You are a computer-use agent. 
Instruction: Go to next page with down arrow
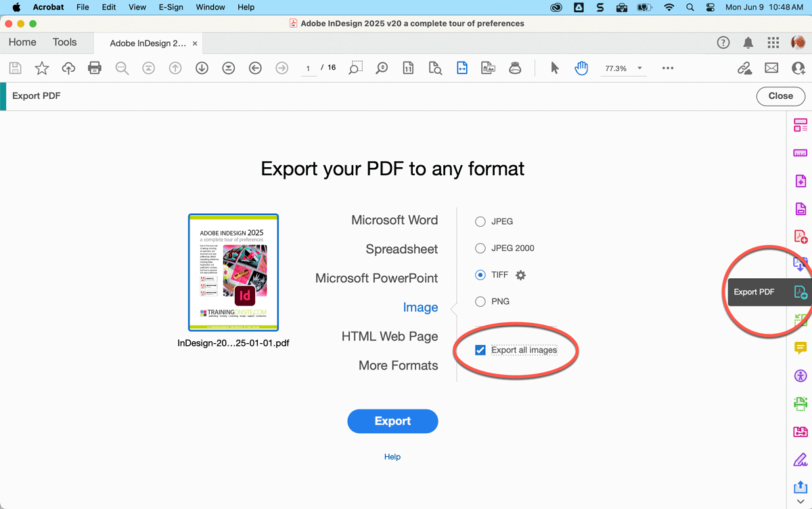point(202,68)
